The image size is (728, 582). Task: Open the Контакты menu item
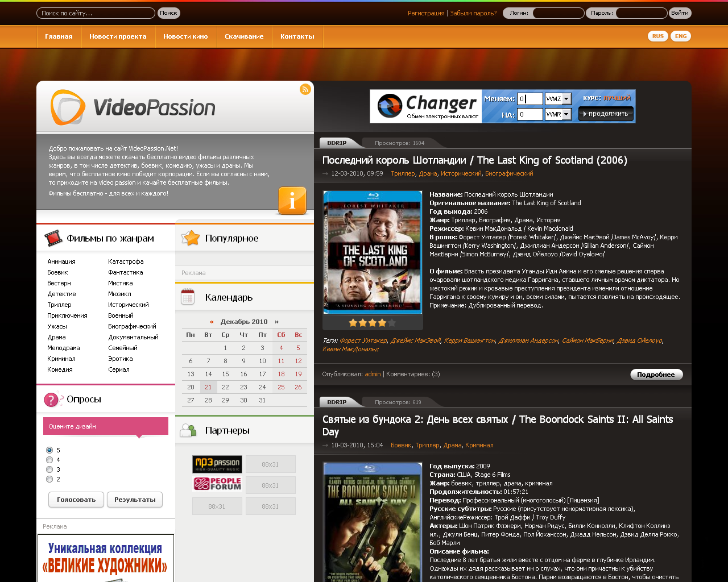[x=297, y=36]
